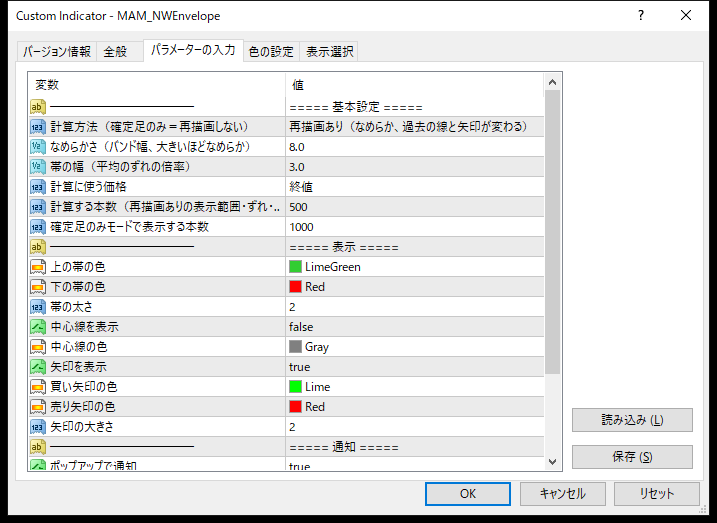Select the ===== 表示 ===== value cell
Screen dimensions: 717x523
415,247
